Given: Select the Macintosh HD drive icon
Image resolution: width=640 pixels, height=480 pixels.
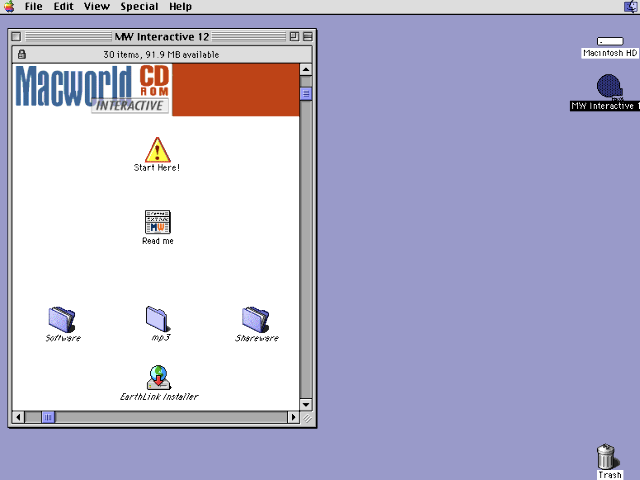Looking at the screenshot, I should pyautogui.click(x=610, y=41).
